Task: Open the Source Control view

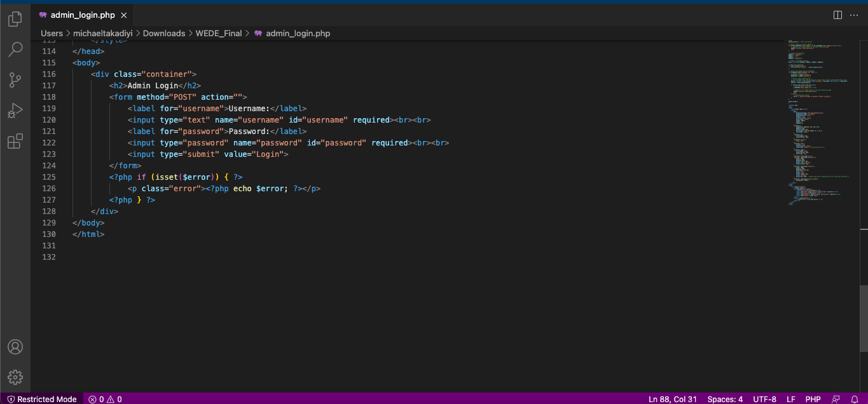Action: [x=15, y=80]
